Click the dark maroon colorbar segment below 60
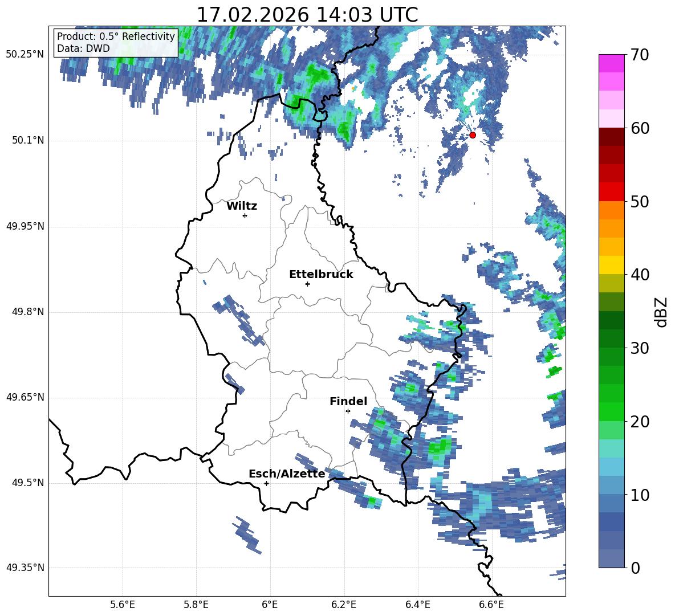The width and height of the screenshot is (675, 616). [x=612, y=137]
